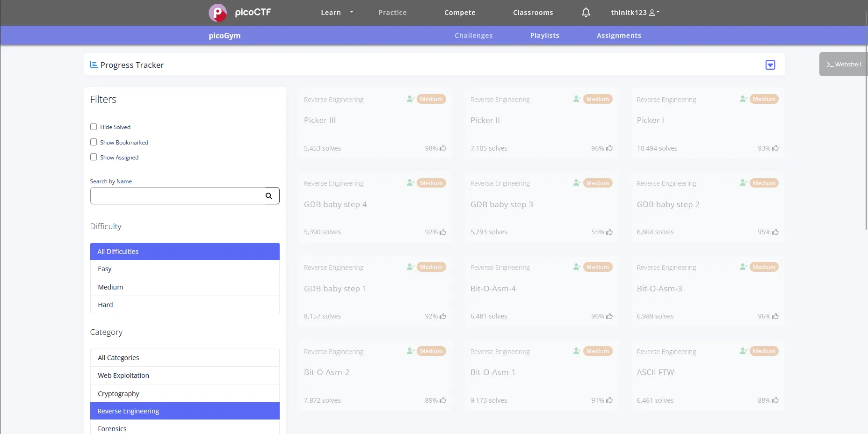
Task: Click thumbs-up icon on GDB baby step 3
Action: click(609, 232)
